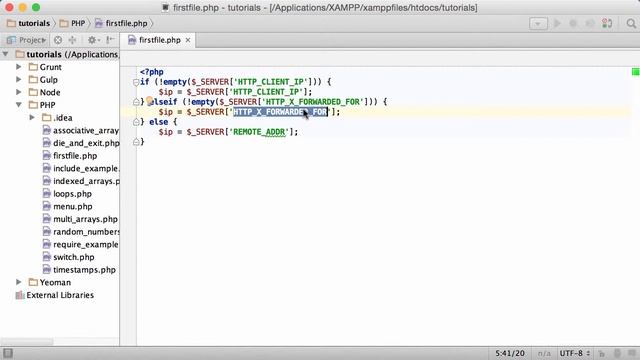The image size is (640, 360).
Task: Select the firstfile.php editor tab
Action: point(159,40)
